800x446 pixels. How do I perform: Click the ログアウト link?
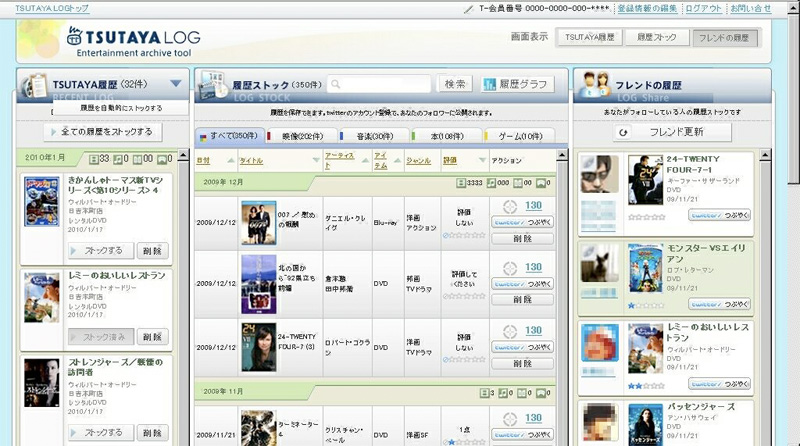702,8
